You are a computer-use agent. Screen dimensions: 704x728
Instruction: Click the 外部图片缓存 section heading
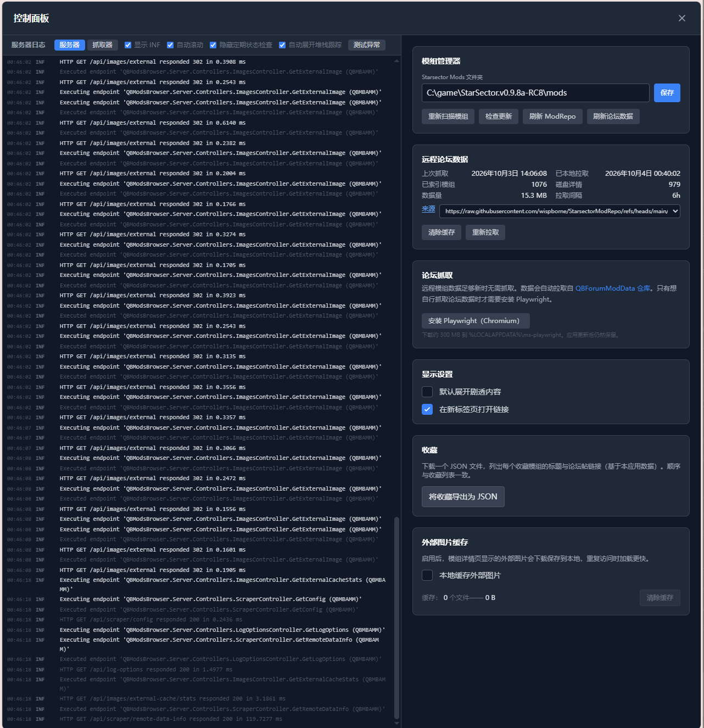tap(445, 542)
